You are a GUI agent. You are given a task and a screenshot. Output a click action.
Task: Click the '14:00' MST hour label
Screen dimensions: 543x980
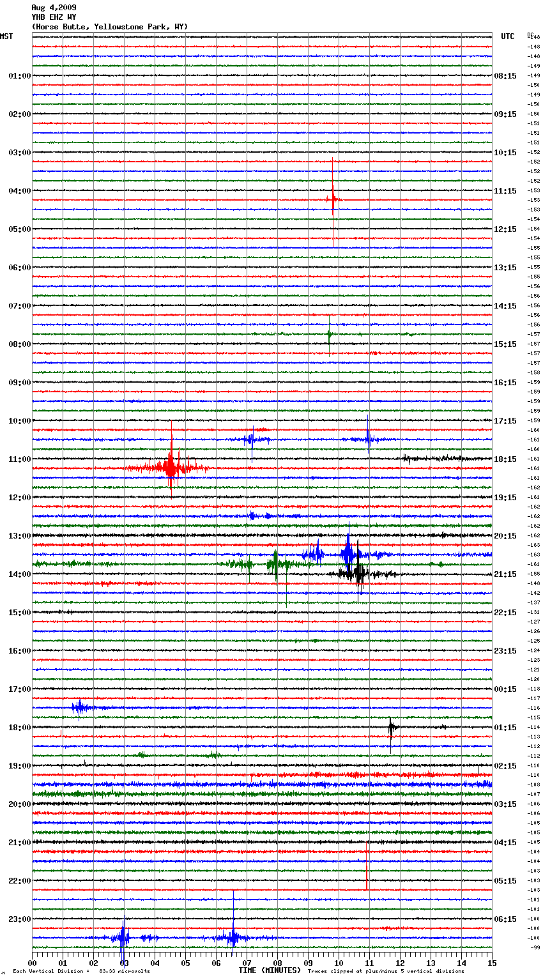19,574
